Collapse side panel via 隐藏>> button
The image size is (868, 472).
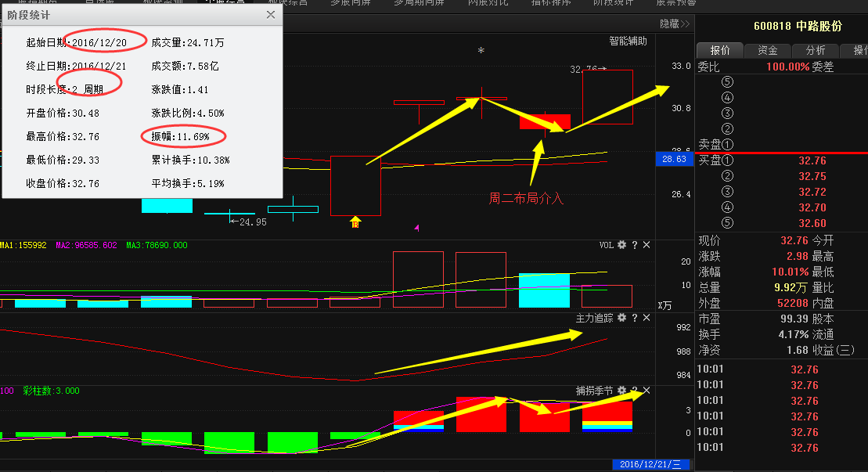tap(675, 24)
